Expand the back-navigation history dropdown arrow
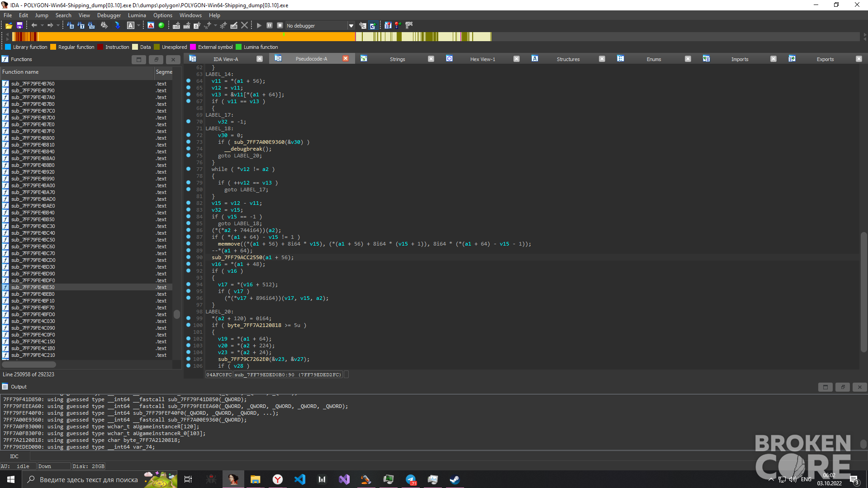Viewport: 868px width, 488px height. 42,26
